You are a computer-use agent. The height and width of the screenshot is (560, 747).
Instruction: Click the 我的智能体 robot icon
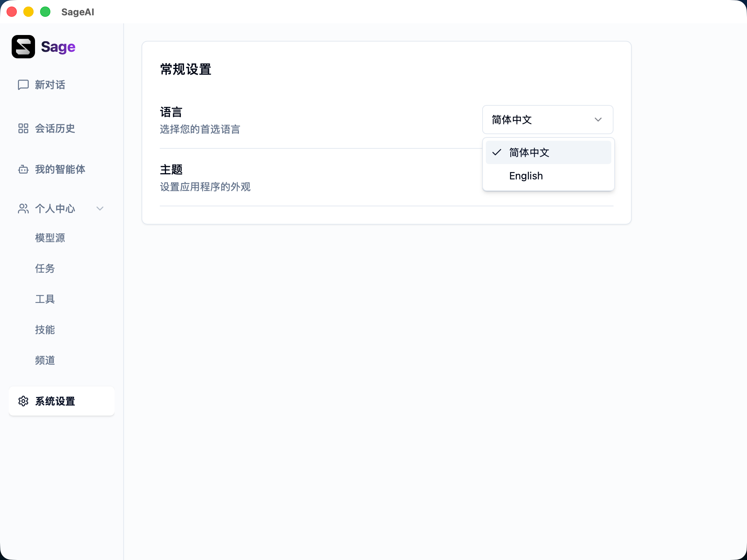pos(23,169)
